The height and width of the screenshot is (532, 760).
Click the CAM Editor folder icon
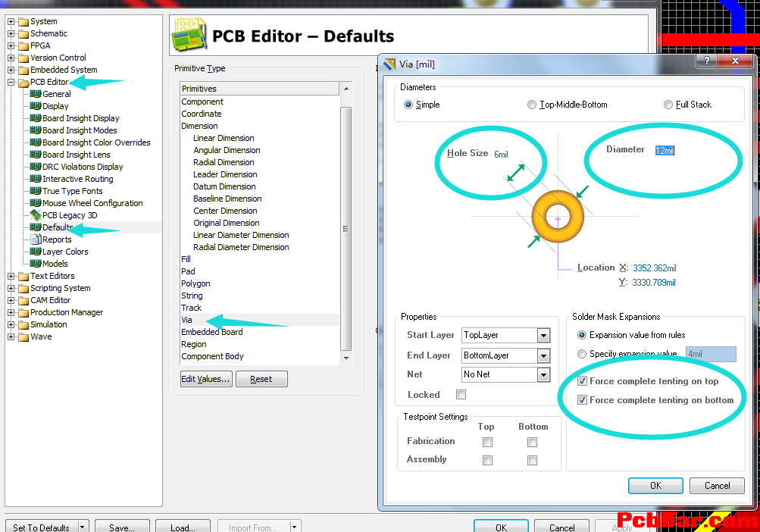[x=23, y=301]
